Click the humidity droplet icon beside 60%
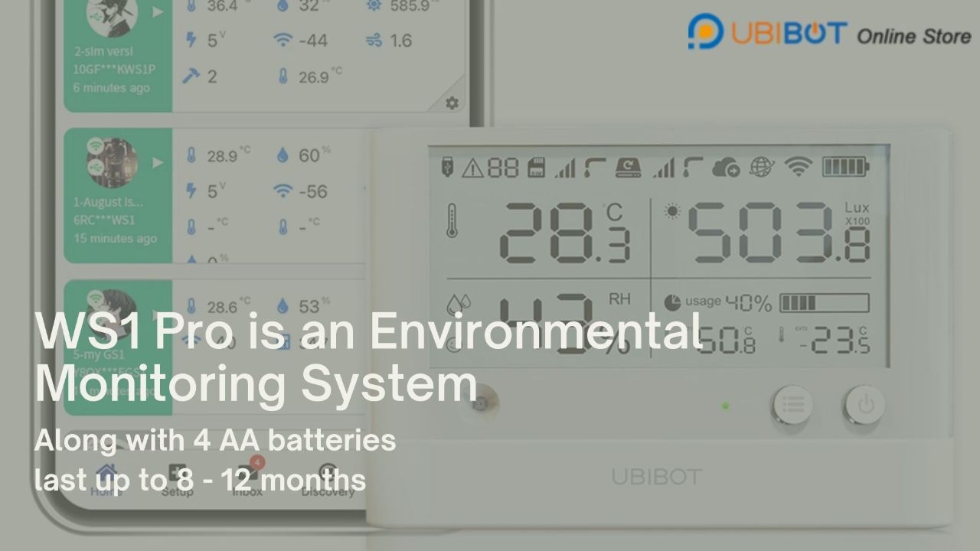This screenshot has width=980, height=551. click(x=283, y=156)
